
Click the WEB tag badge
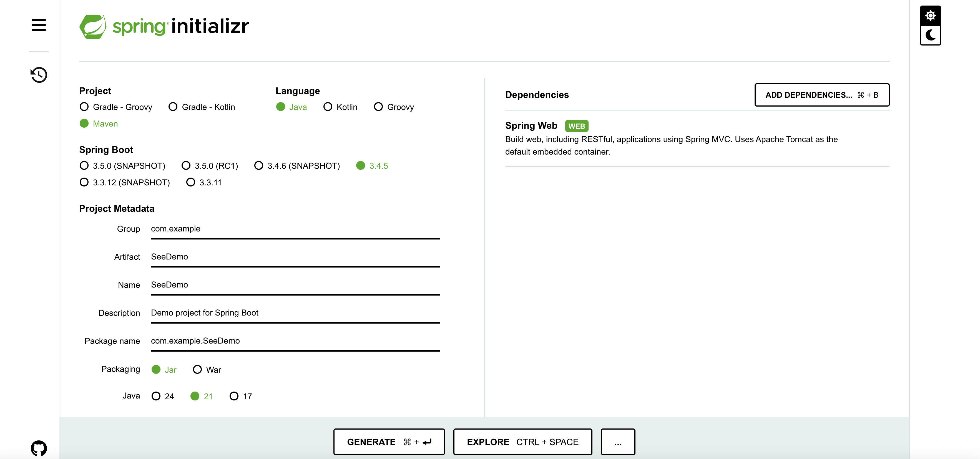(576, 126)
